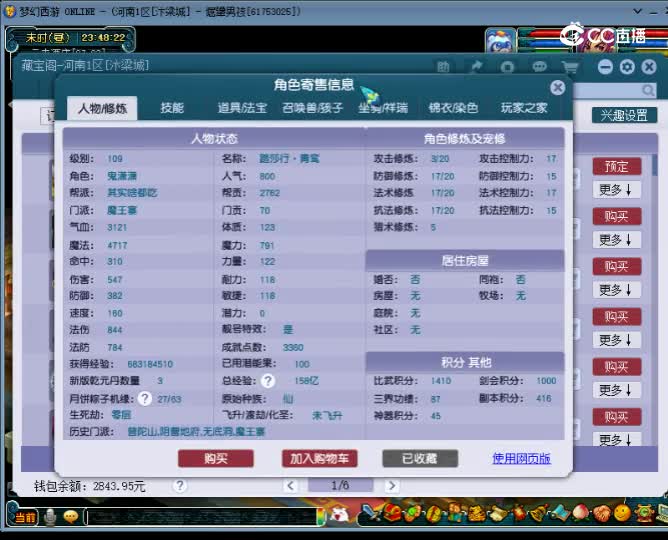Click the help icon beside 钱包余额
Screen dimensions: 668x540
[x=180, y=485]
